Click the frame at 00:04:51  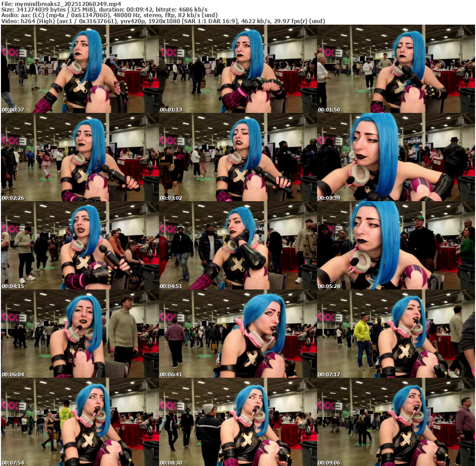coord(238,245)
